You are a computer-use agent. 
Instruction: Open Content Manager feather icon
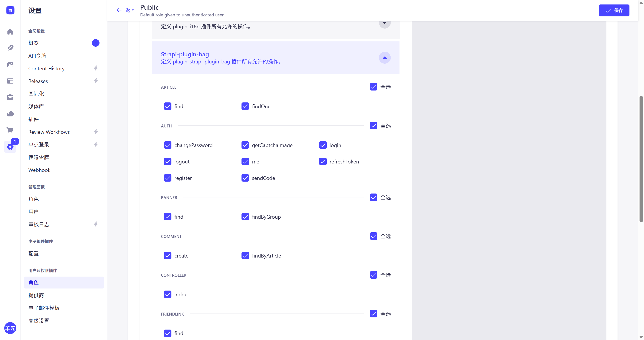pyautogui.click(x=10, y=48)
